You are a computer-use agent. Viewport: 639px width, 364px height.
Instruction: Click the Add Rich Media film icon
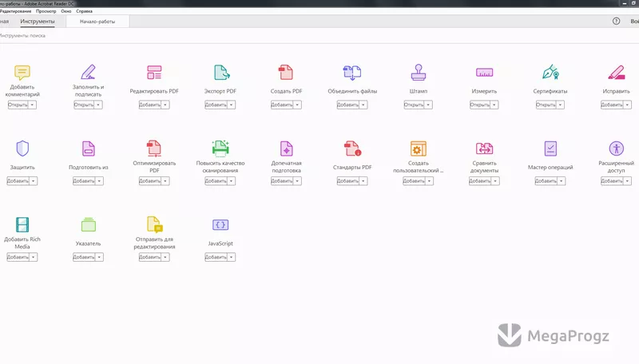point(22,225)
